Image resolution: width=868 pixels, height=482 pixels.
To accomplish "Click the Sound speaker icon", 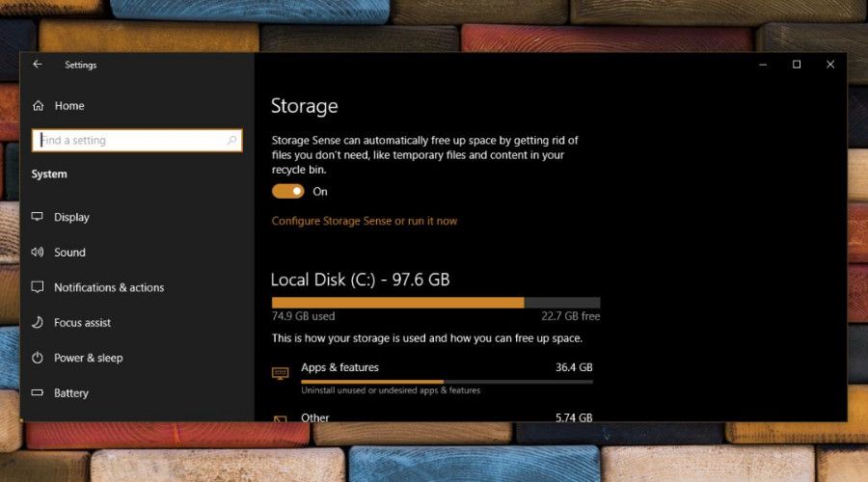I will [38, 253].
